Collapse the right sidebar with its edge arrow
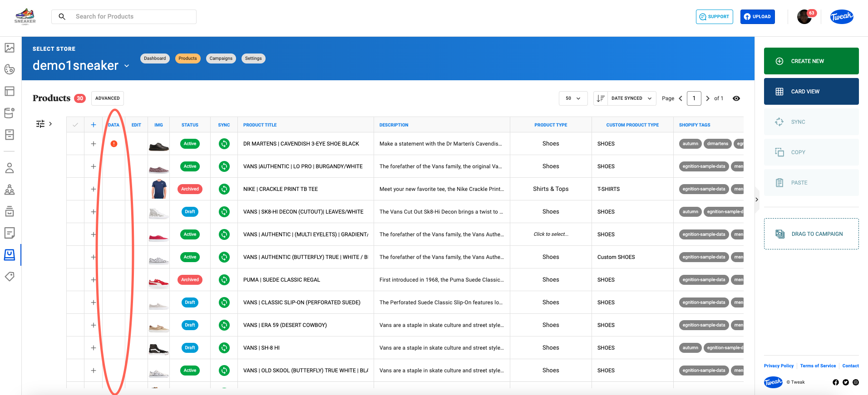The image size is (868, 395). pos(757,200)
